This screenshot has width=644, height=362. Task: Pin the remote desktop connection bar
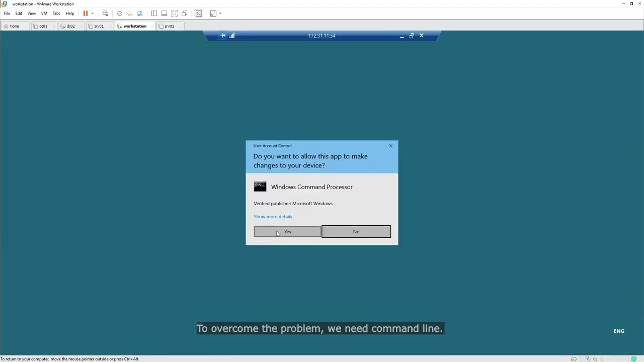[223, 36]
